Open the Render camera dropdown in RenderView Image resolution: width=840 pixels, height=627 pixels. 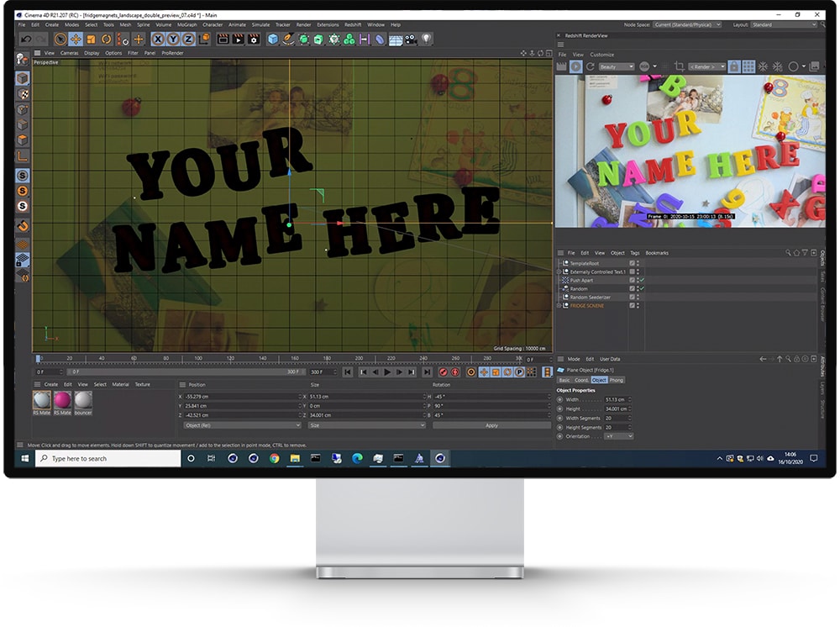(706, 66)
